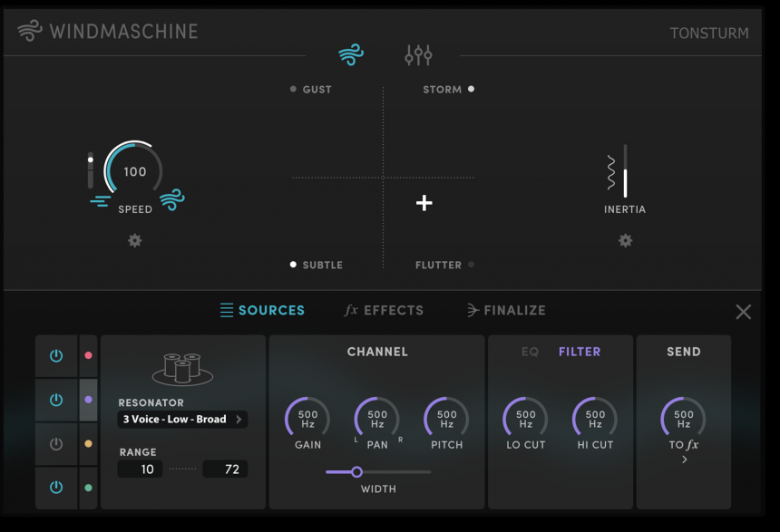Switch to the Sources tab
Viewport: 780px width, 532px height.
pos(262,310)
